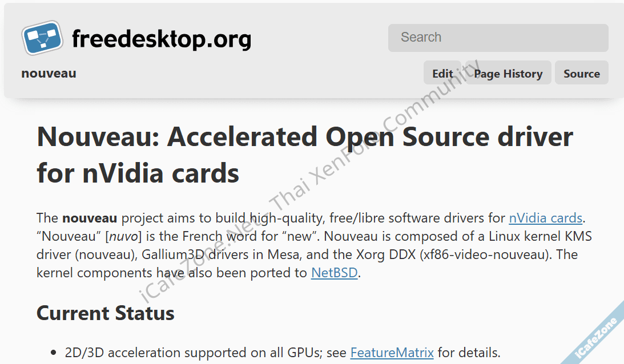The height and width of the screenshot is (364, 624).
Task: Open the nouveau page link in header
Action: click(x=49, y=74)
